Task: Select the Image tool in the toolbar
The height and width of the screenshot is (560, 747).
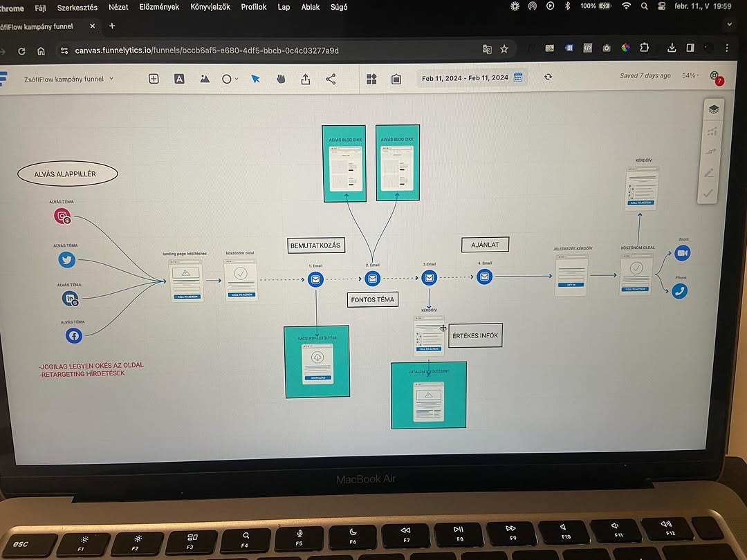Action: (204, 78)
